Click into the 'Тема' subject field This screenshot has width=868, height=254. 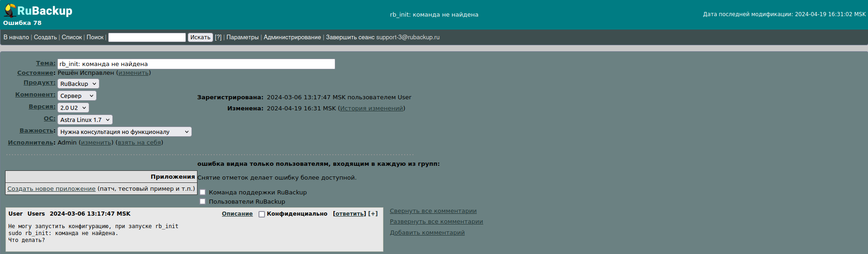pos(196,64)
